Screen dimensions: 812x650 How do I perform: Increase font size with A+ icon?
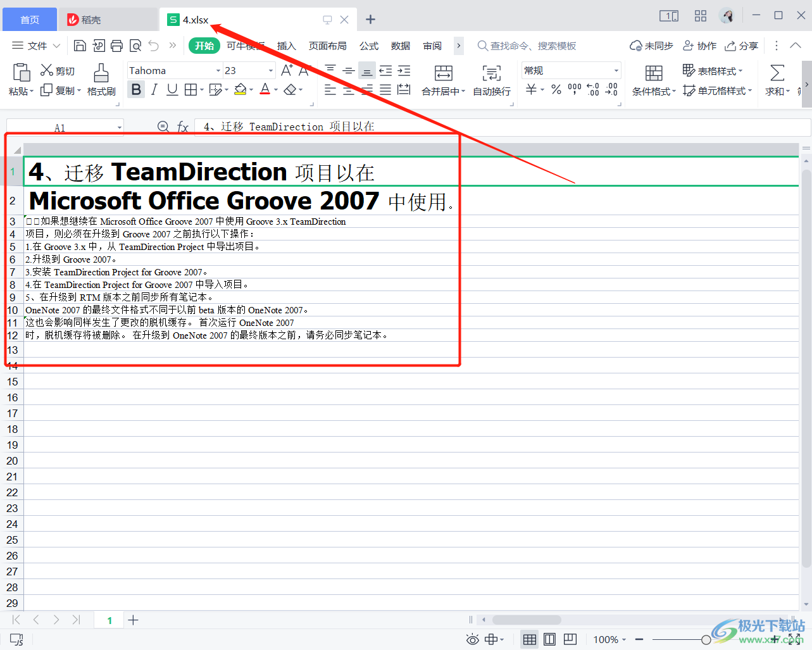[287, 70]
